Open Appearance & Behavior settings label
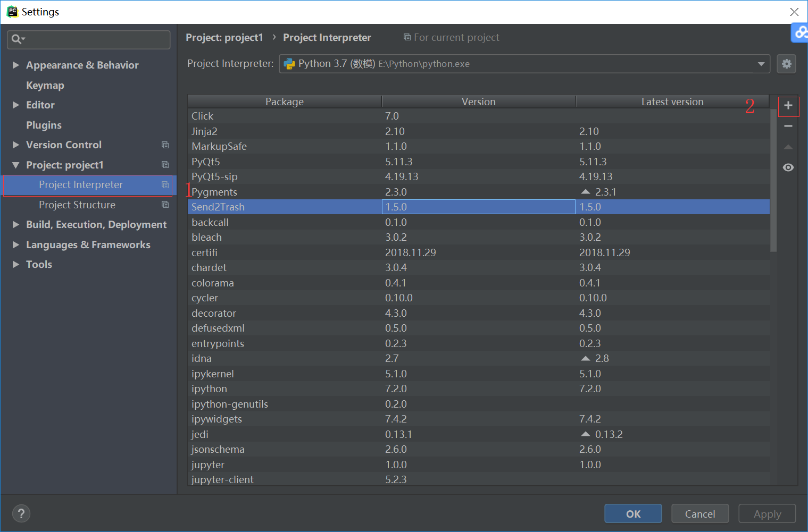 click(82, 65)
